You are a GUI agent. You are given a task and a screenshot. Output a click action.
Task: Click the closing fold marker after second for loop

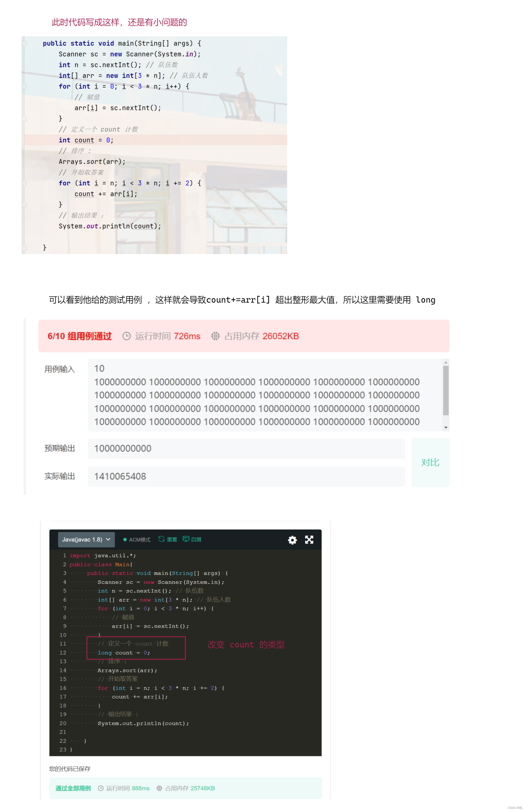24,205
